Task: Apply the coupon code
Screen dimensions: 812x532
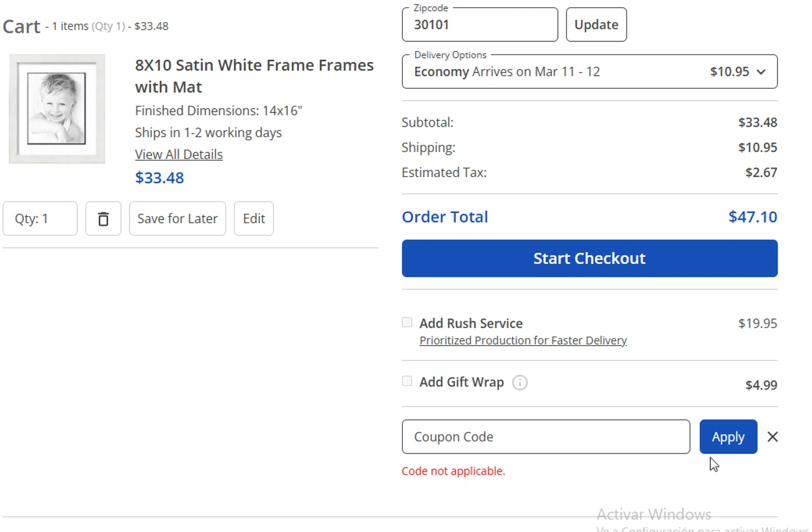Action: coord(728,437)
